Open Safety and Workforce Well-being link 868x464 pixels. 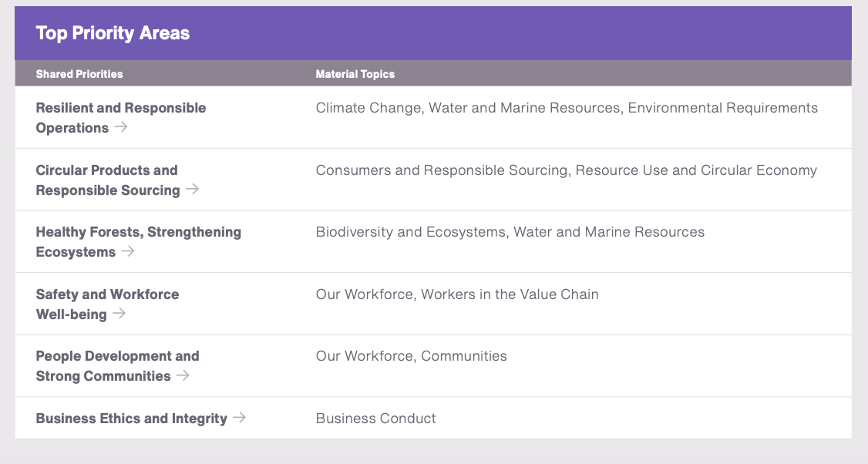(x=107, y=304)
